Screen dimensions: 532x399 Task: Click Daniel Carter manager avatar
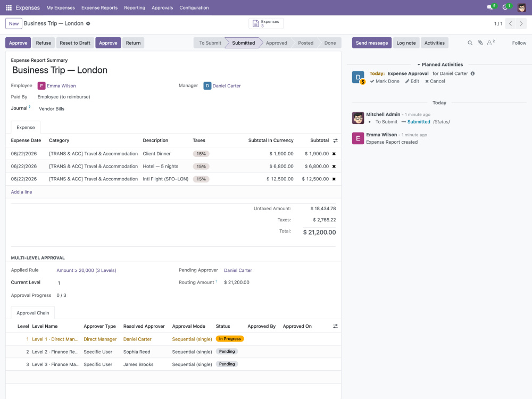pos(207,86)
